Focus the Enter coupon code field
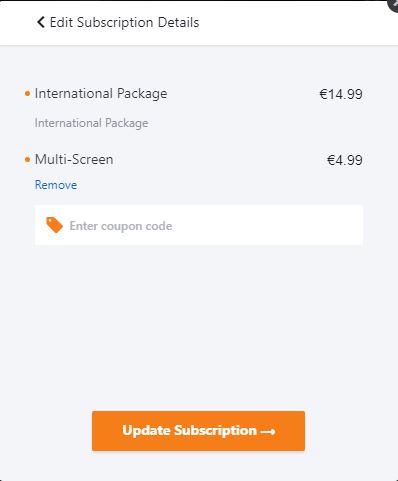Viewport: 398px width, 481px height. pyautogui.click(x=199, y=225)
